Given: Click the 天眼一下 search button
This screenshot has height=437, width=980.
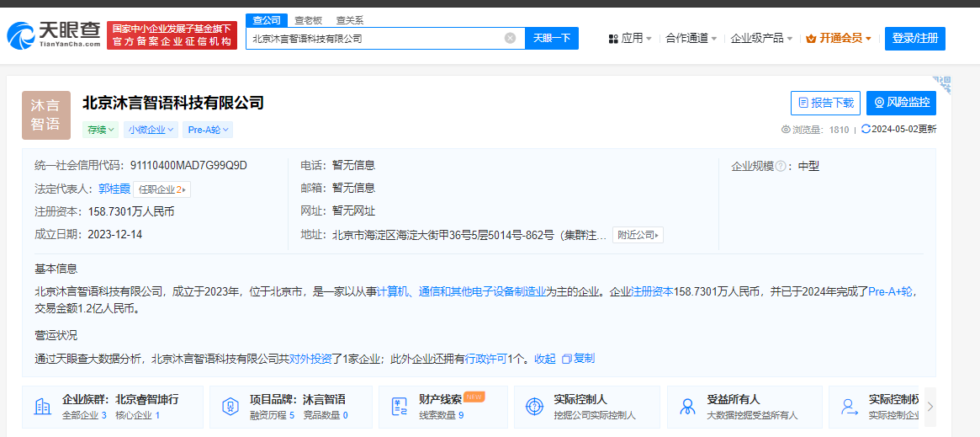Looking at the screenshot, I should click(552, 38).
